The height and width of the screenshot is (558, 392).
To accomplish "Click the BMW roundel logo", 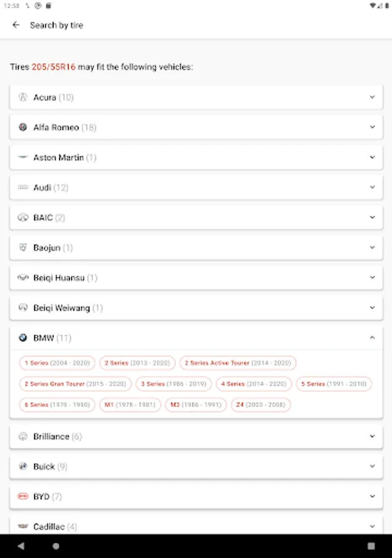I will tap(23, 338).
